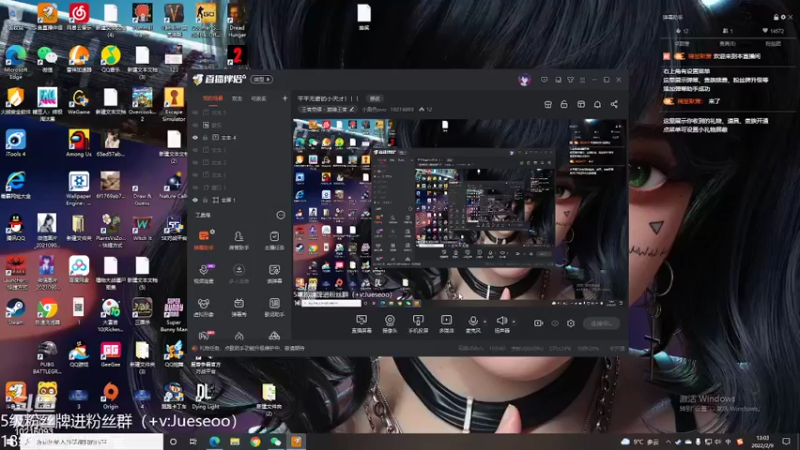Click the record video icon near settings
Image resolution: width=800 pixels, height=450 pixels.
[538, 323]
